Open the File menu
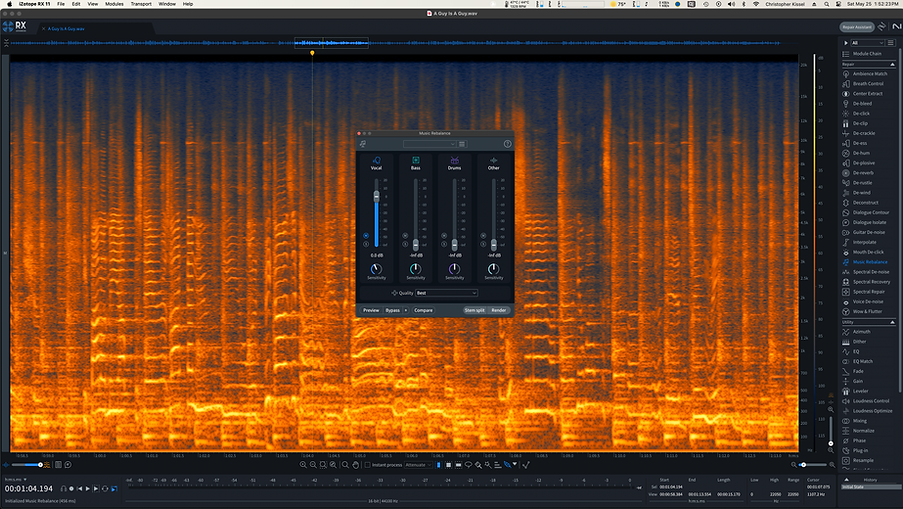 (60, 3)
